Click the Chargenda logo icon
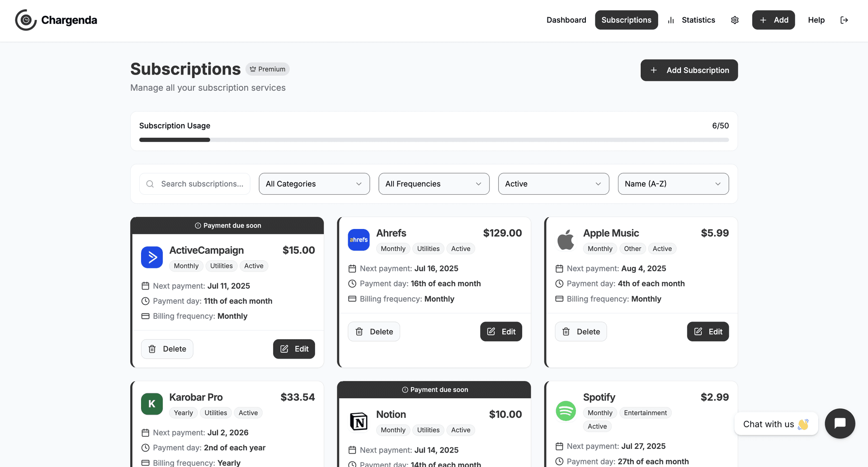This screenshot has width=868, height=467. coord(26,20)
